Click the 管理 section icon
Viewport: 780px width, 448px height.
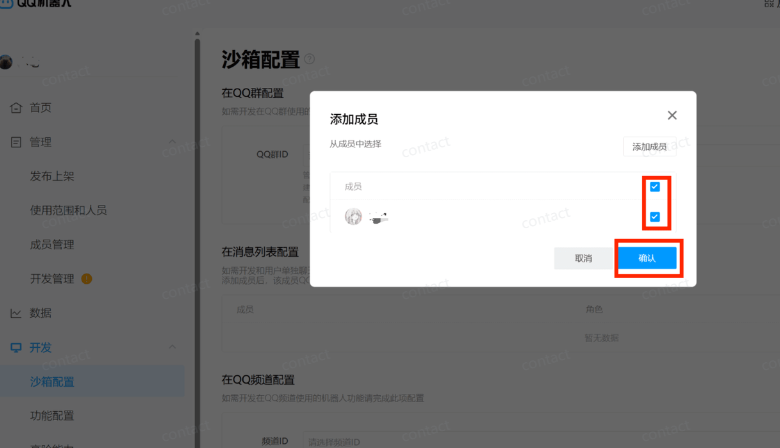(16, 142)
